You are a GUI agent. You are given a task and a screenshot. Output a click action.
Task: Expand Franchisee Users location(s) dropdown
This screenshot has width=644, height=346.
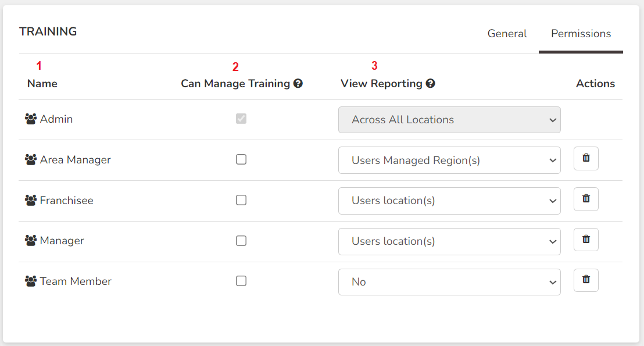[449, 201]
